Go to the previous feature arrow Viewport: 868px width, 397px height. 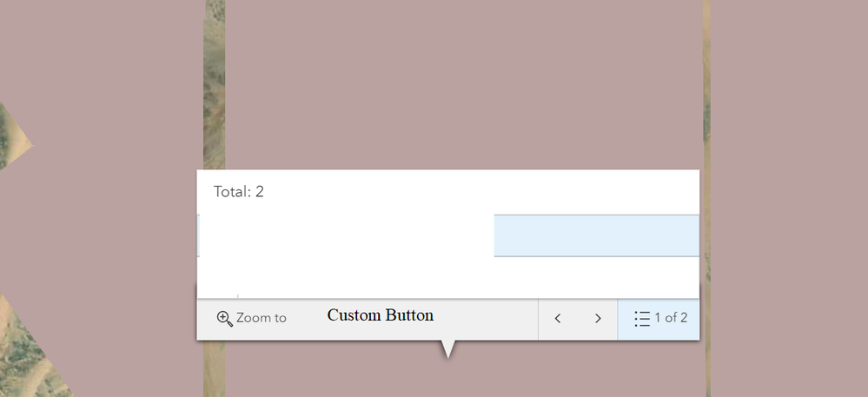click(x=558, y=319)
